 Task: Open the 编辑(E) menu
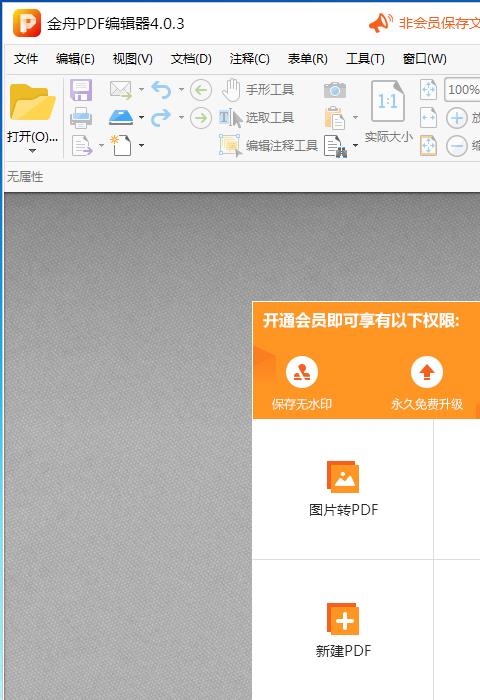[75, 58]
